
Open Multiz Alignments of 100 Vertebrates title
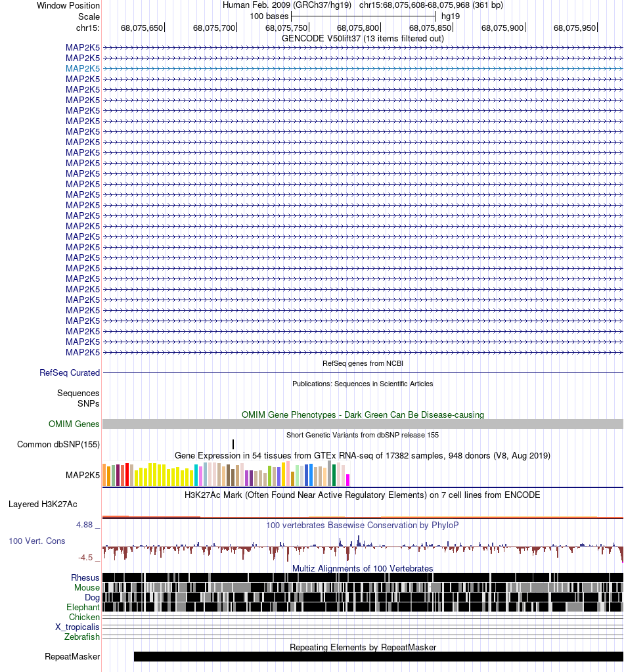(363, 568)
